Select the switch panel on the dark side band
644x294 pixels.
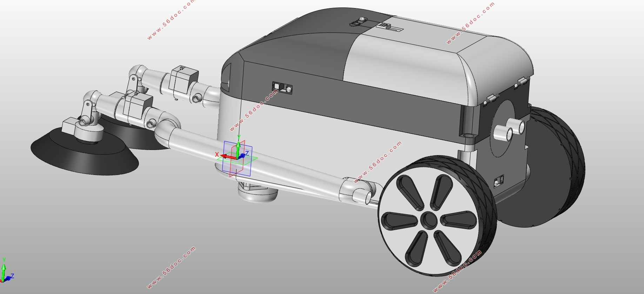click(x=282, y=88)
